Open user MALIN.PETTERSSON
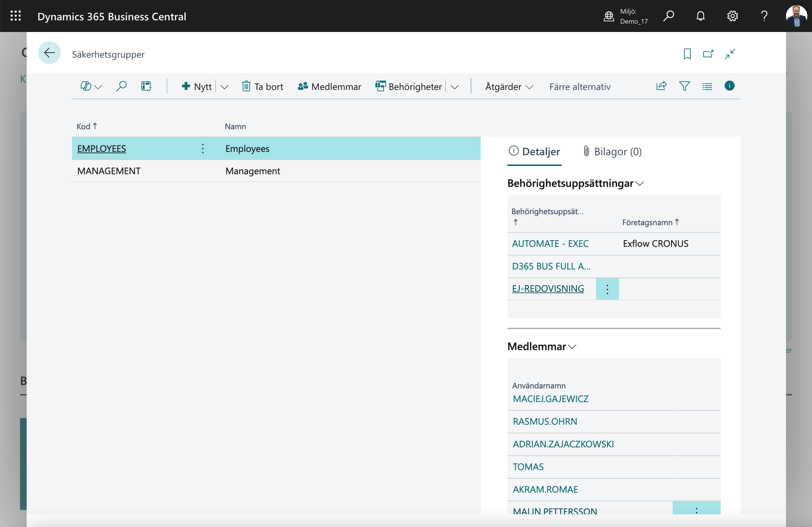Image resolution: width=812 pixels, height=527 pixels. pyautogui.click(x=555, y=511)
